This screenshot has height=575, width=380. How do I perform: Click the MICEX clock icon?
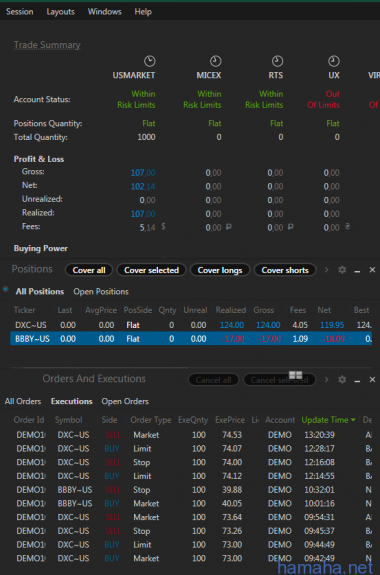point(215,61)
